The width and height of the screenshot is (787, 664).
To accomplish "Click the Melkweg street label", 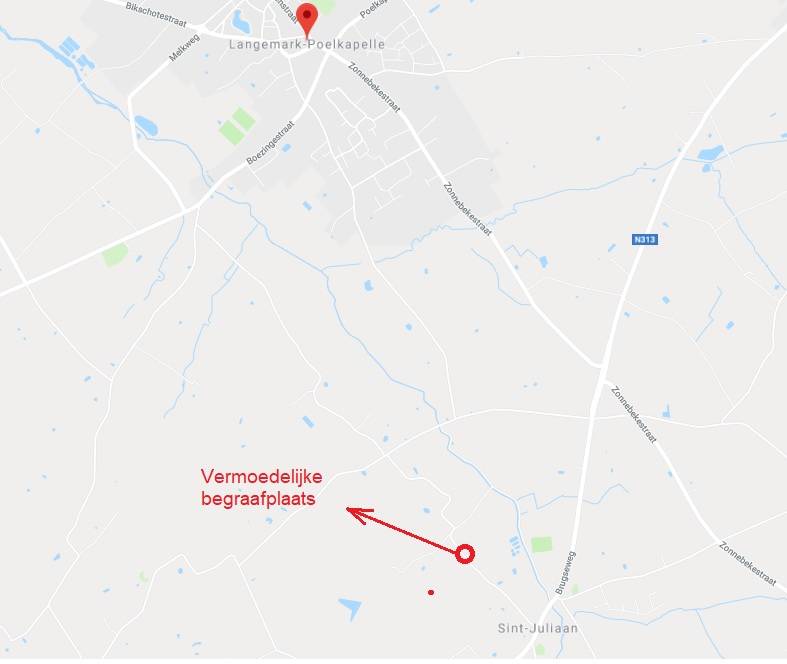I will tap(184, 48).
